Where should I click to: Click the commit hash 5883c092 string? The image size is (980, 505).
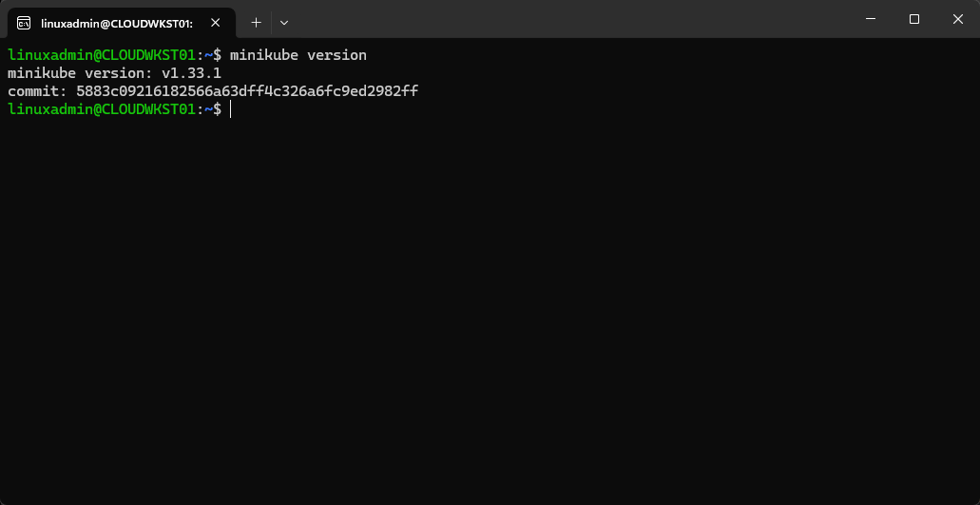pos(247,91)
